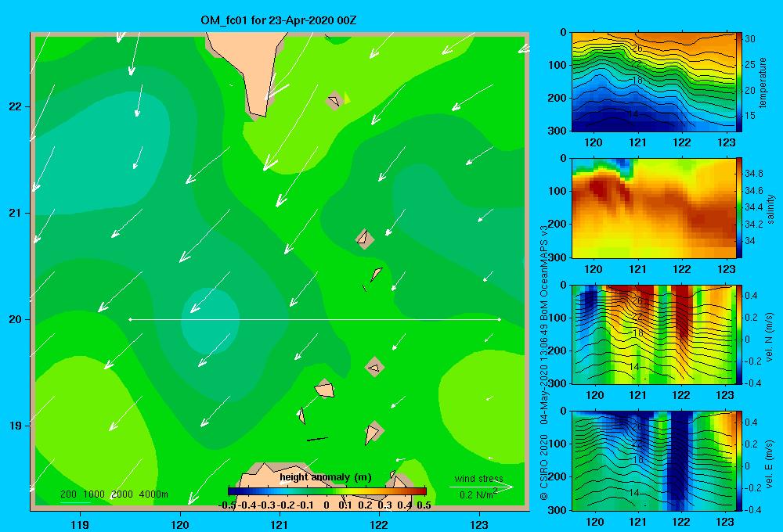This screenshot has height=532, width=783.
Task: Click the 26 contour label in temperature plot
Action: point(637,49)
